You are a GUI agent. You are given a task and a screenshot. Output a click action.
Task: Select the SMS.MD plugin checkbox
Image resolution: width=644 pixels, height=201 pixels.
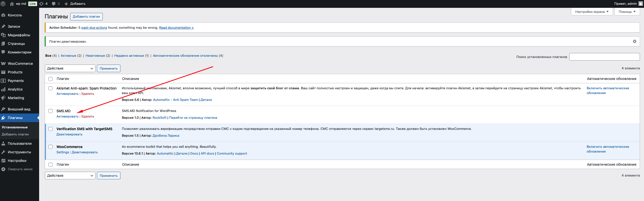coord(50,111)
